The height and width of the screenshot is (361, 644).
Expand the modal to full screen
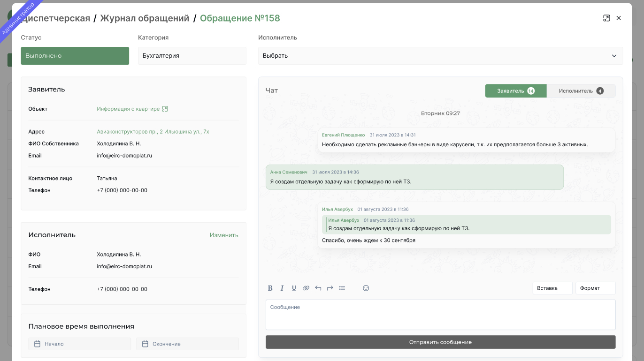[x=606, y=18]
